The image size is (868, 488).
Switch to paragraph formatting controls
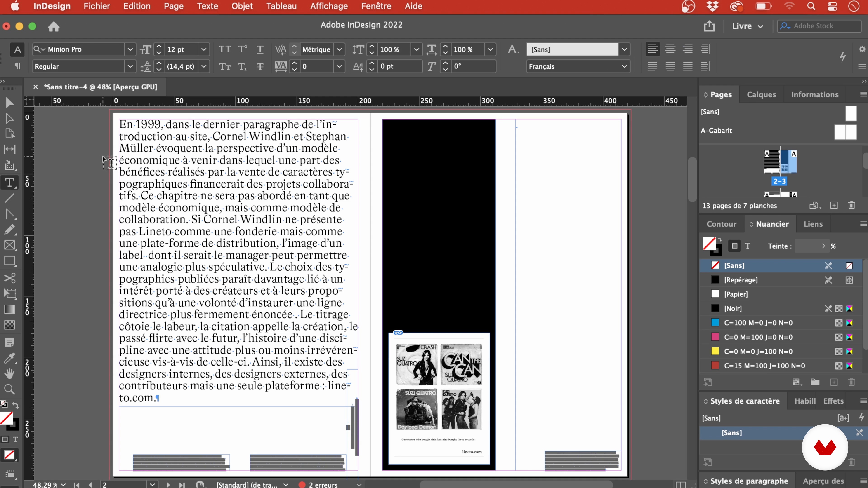pos(18,66)
